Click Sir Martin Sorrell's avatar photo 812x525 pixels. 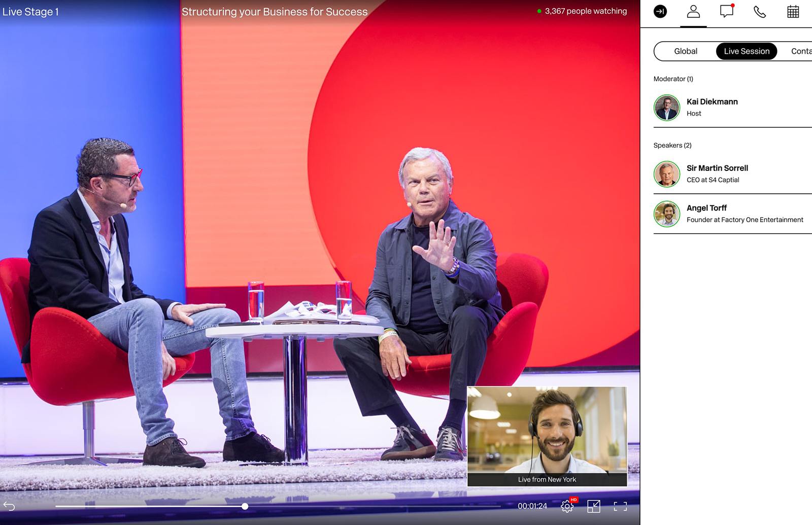pyautogui.click(x=667, y=174)
